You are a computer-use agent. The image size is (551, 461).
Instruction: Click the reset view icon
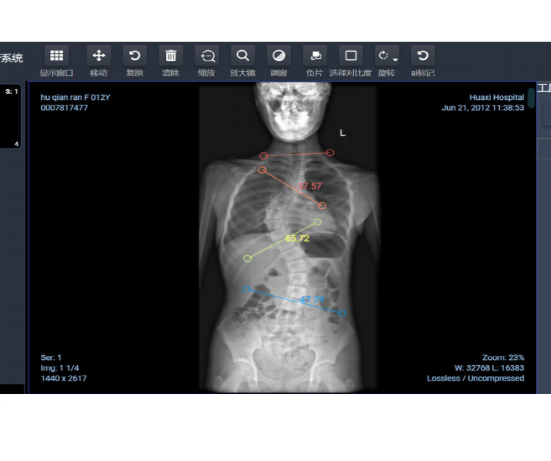135,56
